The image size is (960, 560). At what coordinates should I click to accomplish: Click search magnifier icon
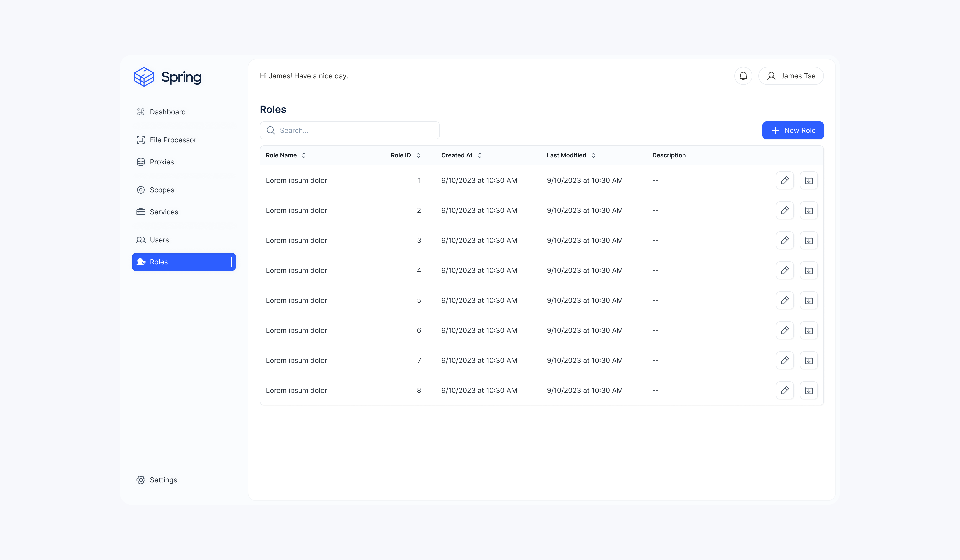[271, 131]
